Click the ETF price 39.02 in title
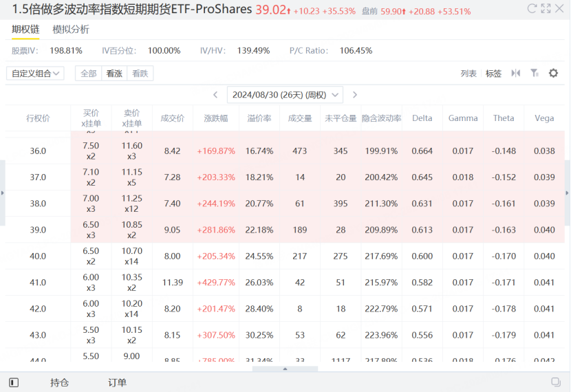 coord(270,10)
